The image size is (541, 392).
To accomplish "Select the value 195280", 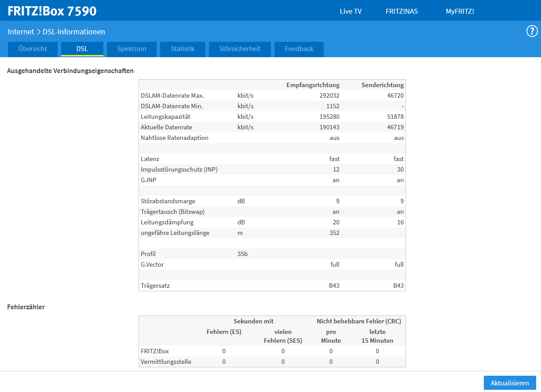I will pyautogui.click(x=329, y=117).
